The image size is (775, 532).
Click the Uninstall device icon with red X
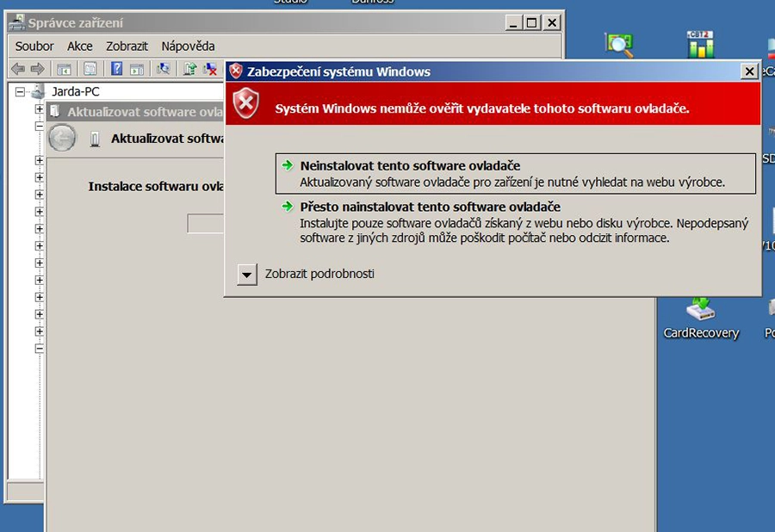point(211,69)
